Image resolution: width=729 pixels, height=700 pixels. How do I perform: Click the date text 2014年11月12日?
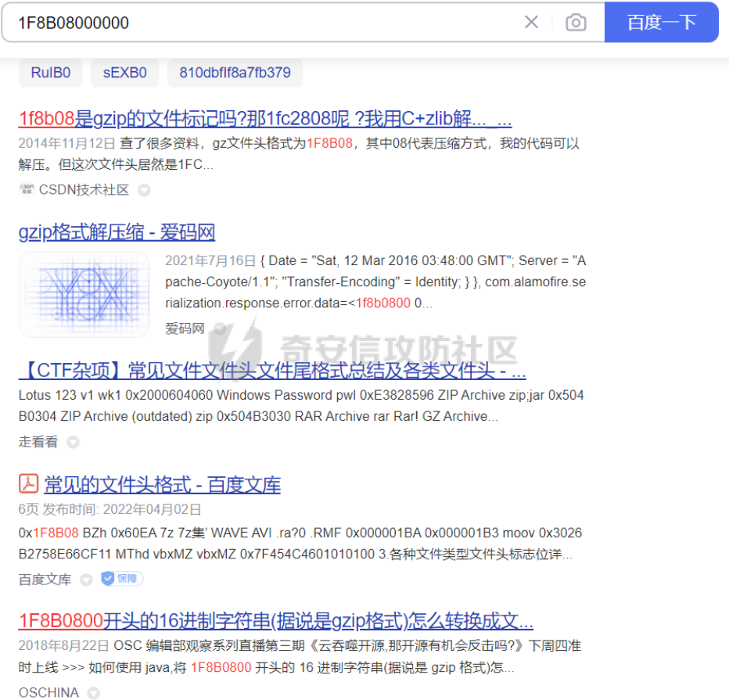coord(67,143)
